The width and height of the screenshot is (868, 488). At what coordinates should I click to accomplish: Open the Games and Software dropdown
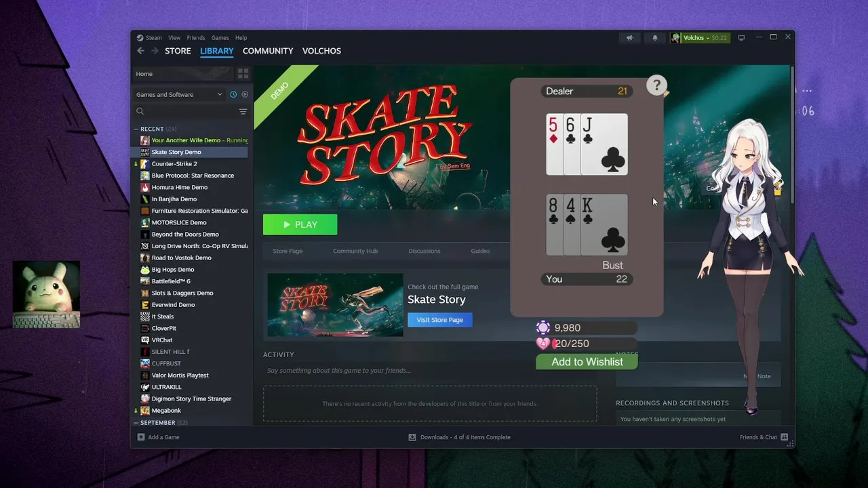point(179,94)
